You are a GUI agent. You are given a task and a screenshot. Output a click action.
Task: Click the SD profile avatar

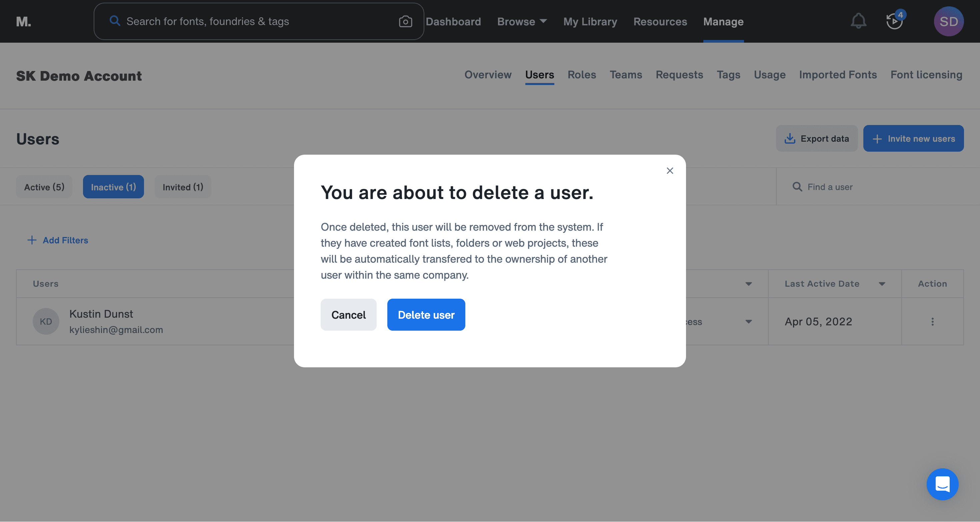(x=948, y=21)
